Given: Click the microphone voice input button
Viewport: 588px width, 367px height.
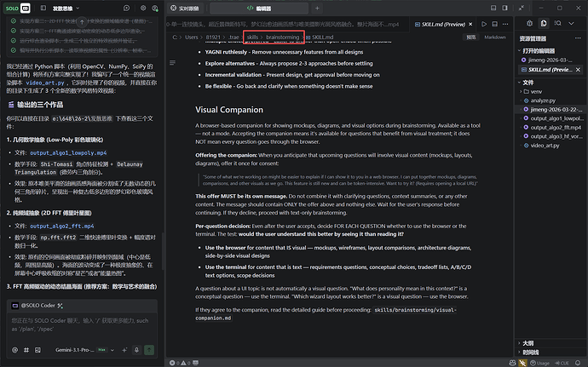Looking at the screenshot, I should pos(136,350).
